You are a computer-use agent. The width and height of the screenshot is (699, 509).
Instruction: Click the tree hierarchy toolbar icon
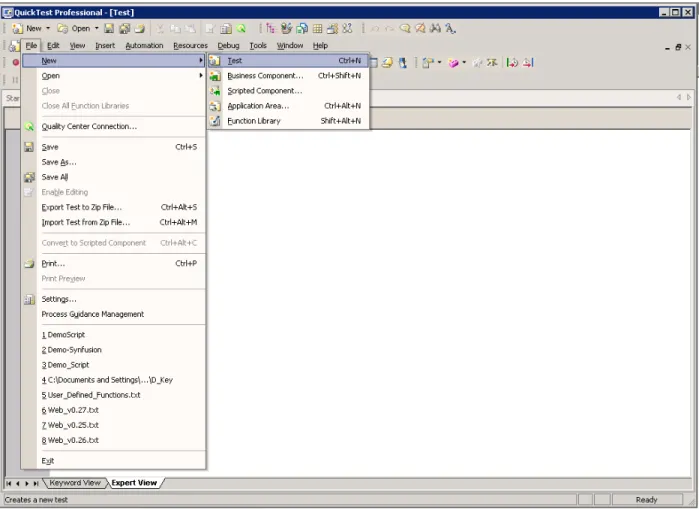[x=271, y=29]
